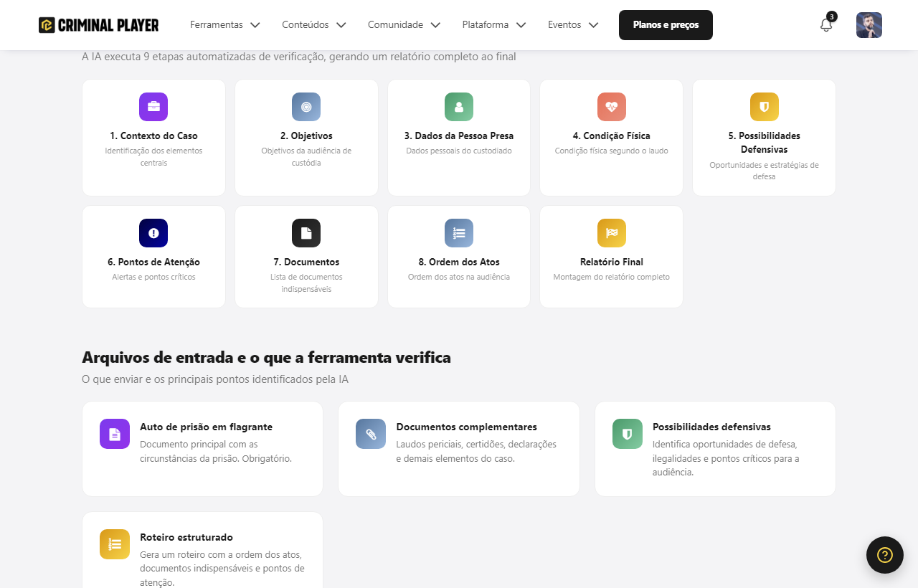This screenshot has height=588, width=918.
Task: Select the Relatório Final title
Action: pyautogui.click(x=612, y=262)
